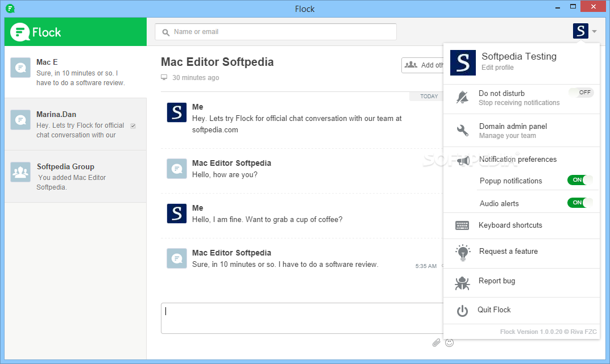Open the Softpedia Group avatar icon
This screenshot has width=610, height=364.
(20, 172)
